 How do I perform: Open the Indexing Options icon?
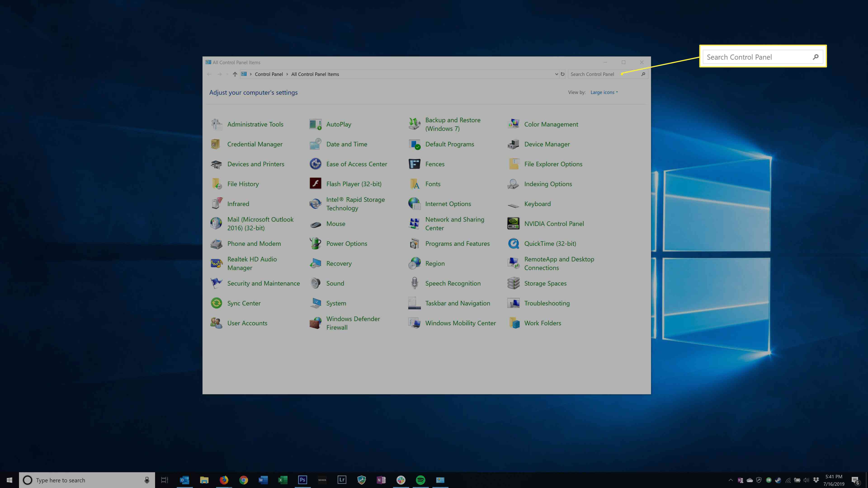pos(513,184)
